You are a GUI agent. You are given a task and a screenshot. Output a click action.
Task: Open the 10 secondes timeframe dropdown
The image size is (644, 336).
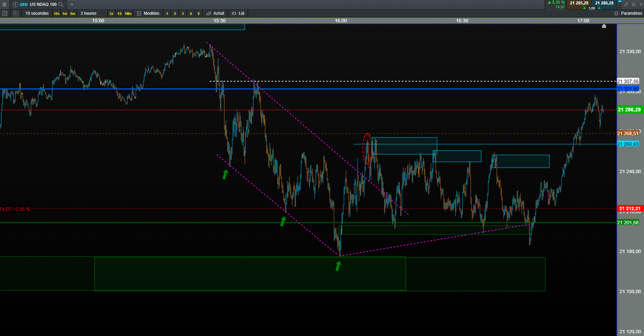37,13
